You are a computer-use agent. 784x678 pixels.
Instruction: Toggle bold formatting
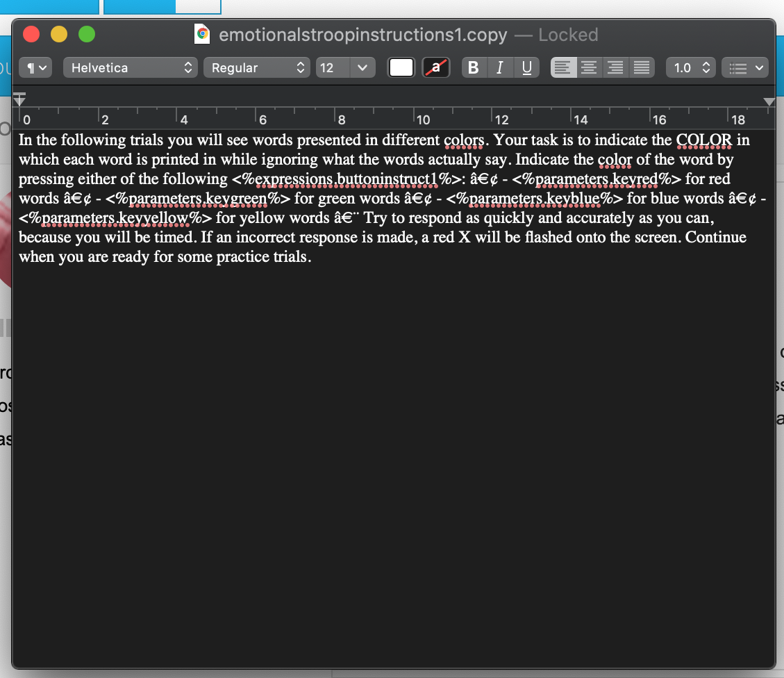click(x=474, y=67)
